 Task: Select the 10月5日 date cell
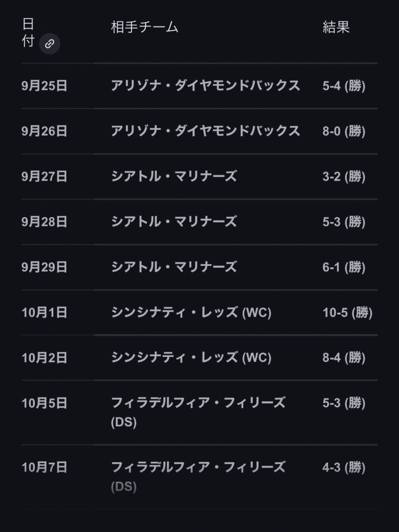coord(44,403)
